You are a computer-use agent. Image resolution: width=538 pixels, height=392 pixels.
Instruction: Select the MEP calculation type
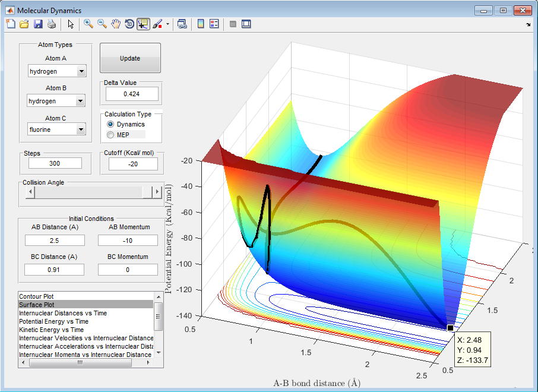pyautogui.click(x=110, y=135)
